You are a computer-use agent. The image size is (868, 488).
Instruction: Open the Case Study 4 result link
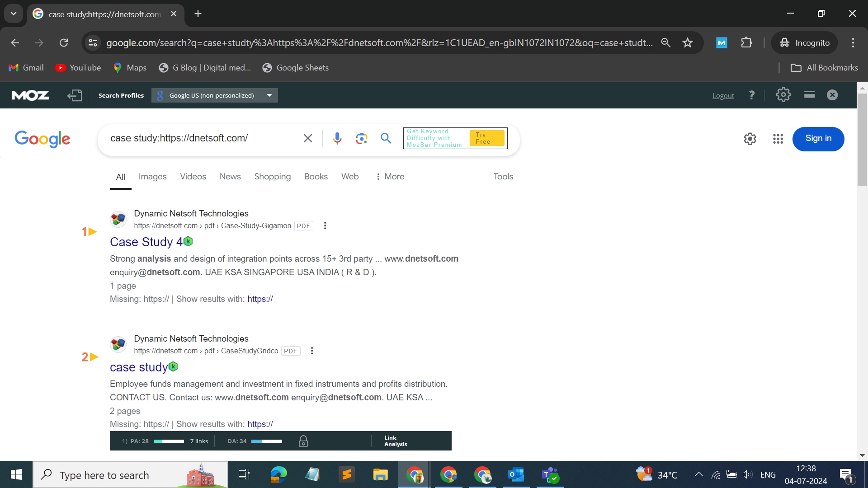[x=146, y=242]
